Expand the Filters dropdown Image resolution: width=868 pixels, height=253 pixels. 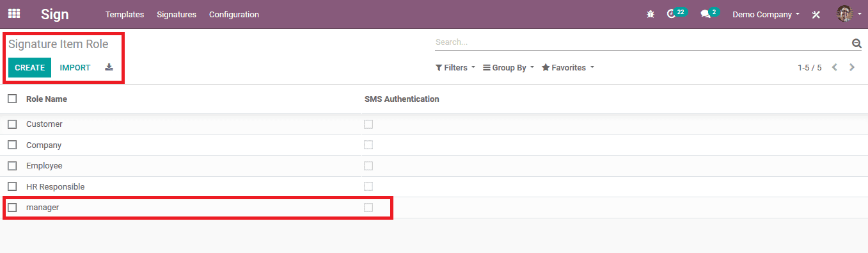455,67
